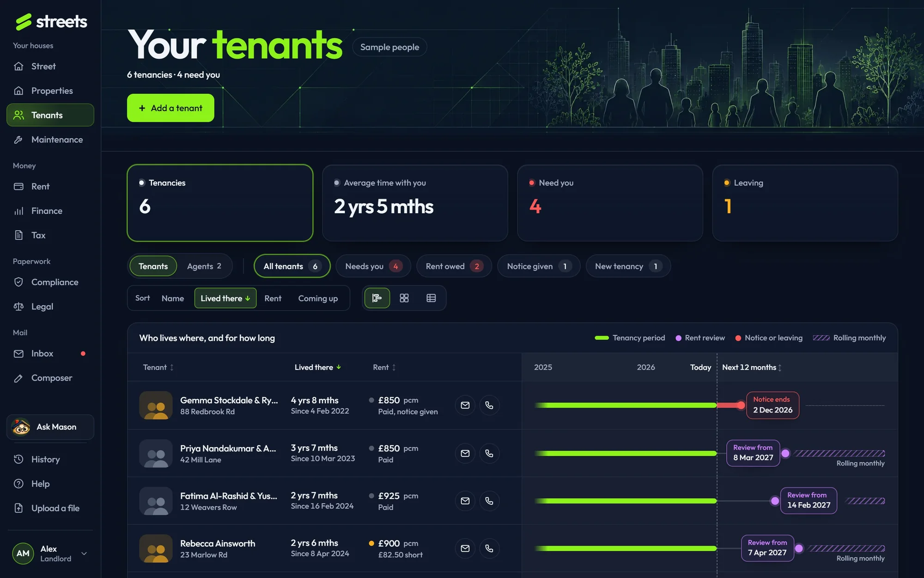Image resolution: width=924 pixels, height=578 pixels.
Task: Call Rebecca Ainsworth via phone icon
Action: 489,548
